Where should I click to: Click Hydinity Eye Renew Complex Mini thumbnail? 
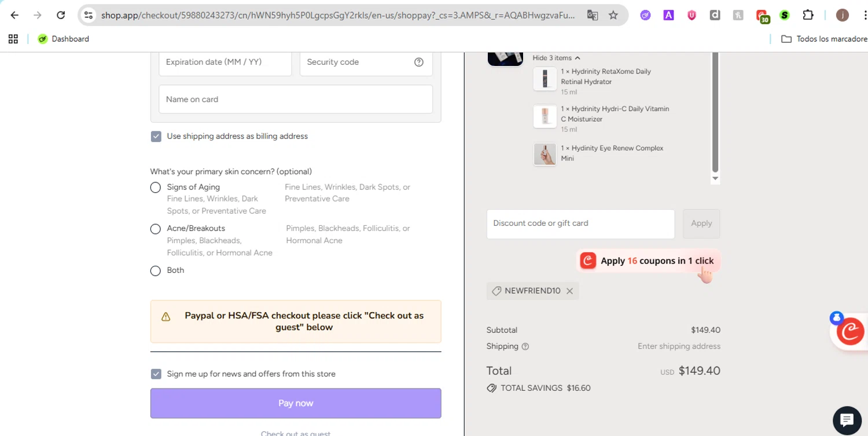(545, 155)
